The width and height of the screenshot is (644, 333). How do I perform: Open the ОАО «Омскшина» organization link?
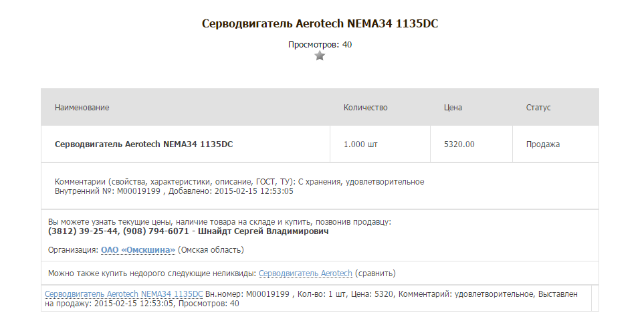pos(138,250)
